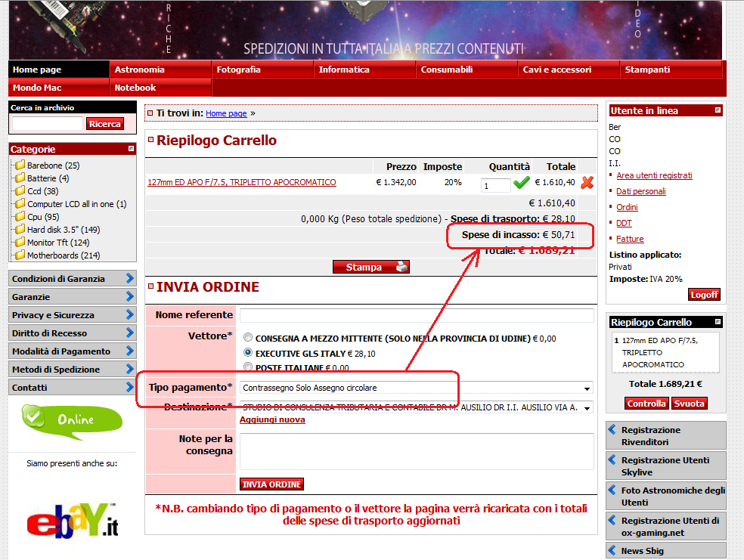Open the Consumabili menu tab

point(467,70)
